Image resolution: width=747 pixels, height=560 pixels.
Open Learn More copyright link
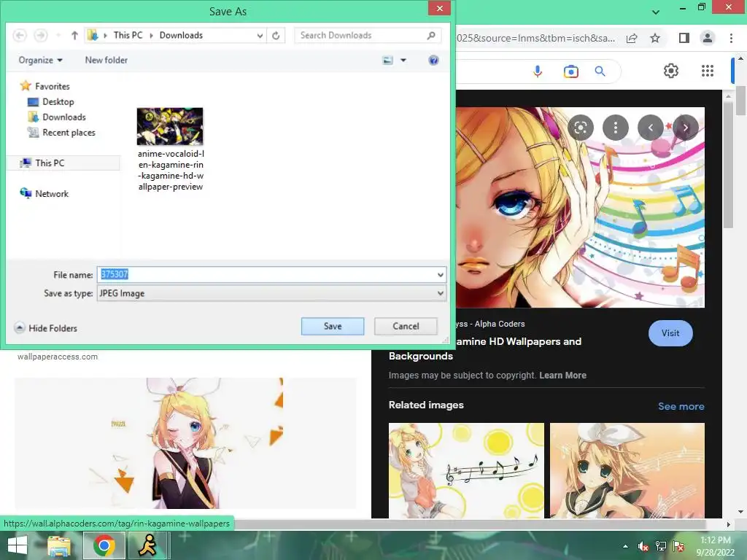562,376
